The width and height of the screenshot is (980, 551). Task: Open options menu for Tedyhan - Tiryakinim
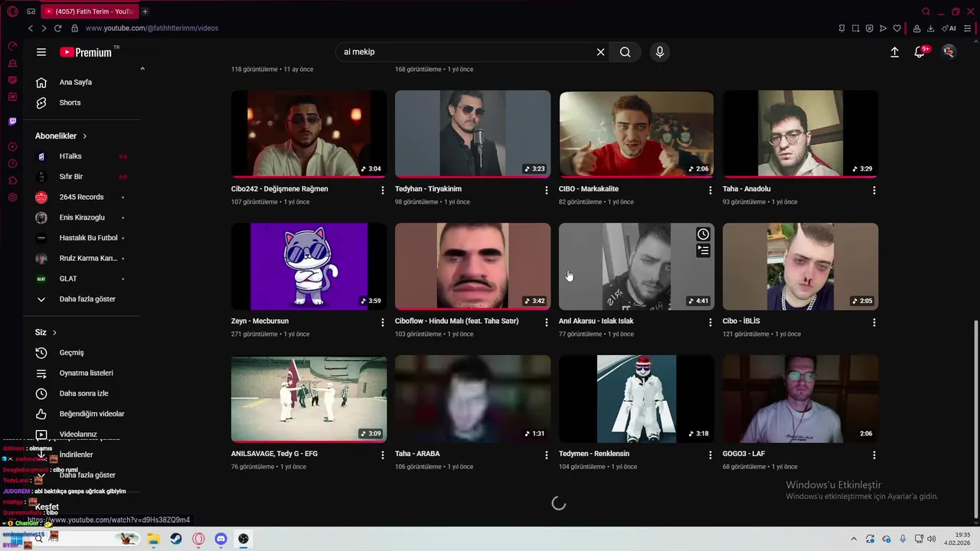(547, 190)
